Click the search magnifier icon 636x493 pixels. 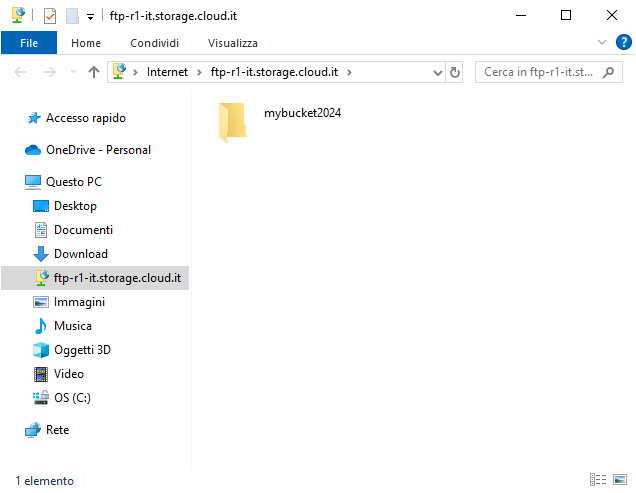tap(608, 73)
